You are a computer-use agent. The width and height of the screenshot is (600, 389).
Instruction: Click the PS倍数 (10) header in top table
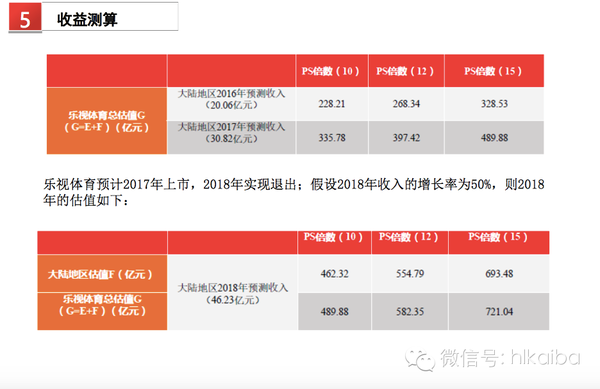click(332, 71)
